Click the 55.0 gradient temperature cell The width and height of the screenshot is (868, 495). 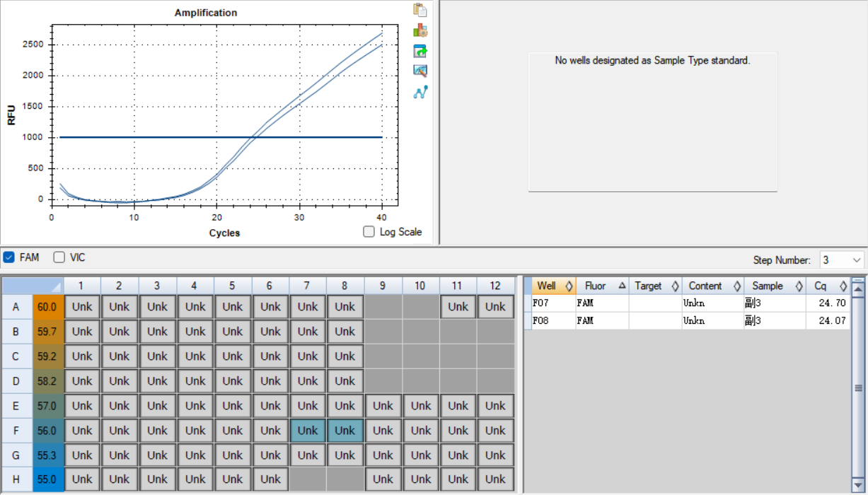47,479
